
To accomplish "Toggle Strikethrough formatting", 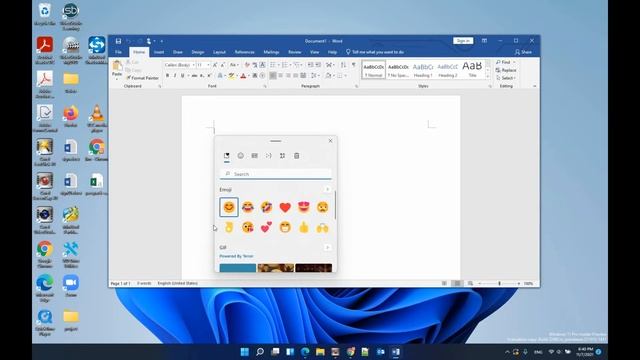I will point(194,76).
